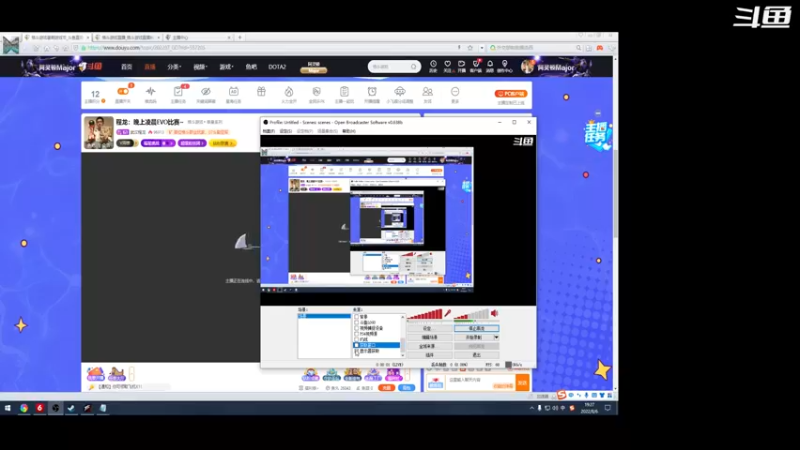Open the dropdown arrow beside OBS record button
This screenshot has width=800, height=450.
pos(496,337)
